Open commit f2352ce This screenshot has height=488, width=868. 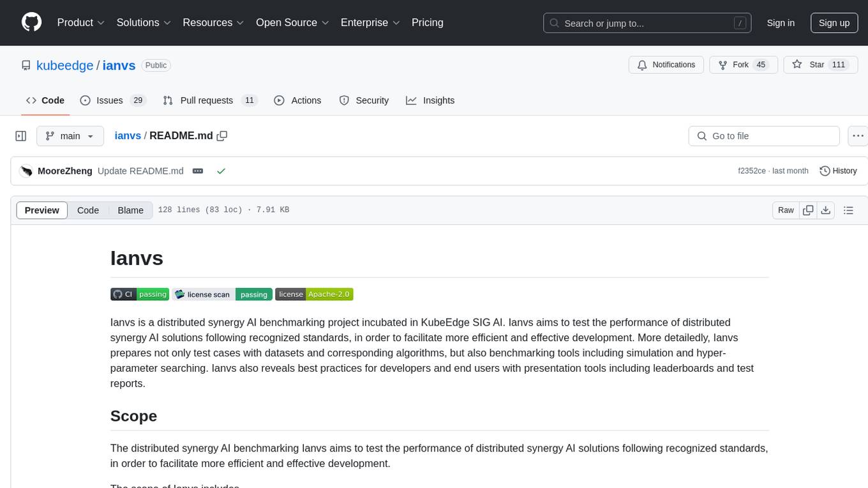(x=752, y=171)
